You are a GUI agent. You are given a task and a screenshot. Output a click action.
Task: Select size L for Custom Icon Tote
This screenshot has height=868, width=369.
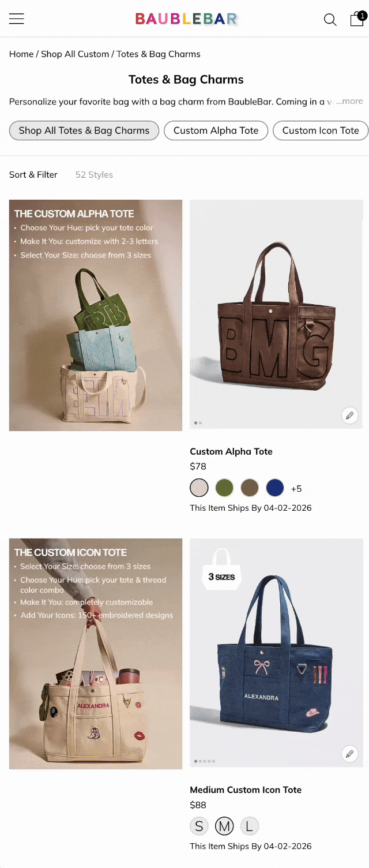pyautogui.click(x=250, y=826)
